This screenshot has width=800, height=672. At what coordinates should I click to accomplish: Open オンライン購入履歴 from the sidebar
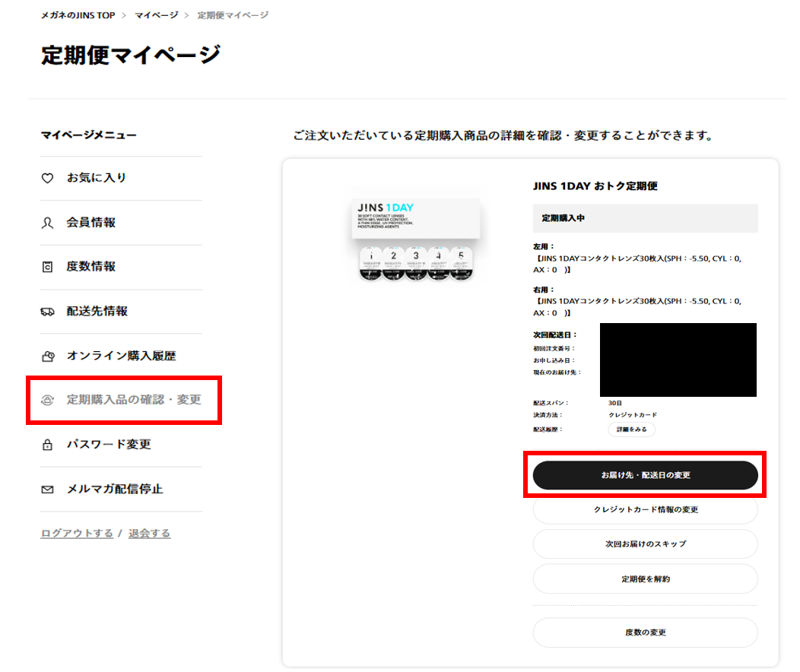[x=122, y=356]
